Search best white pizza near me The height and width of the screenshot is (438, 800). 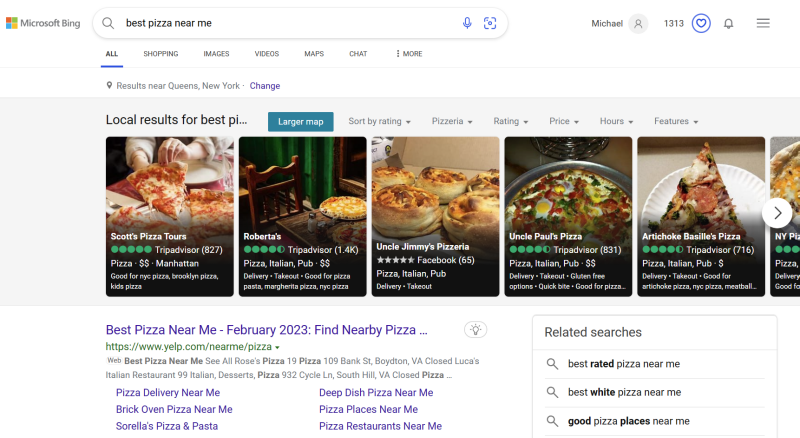[x=624, y=392]
